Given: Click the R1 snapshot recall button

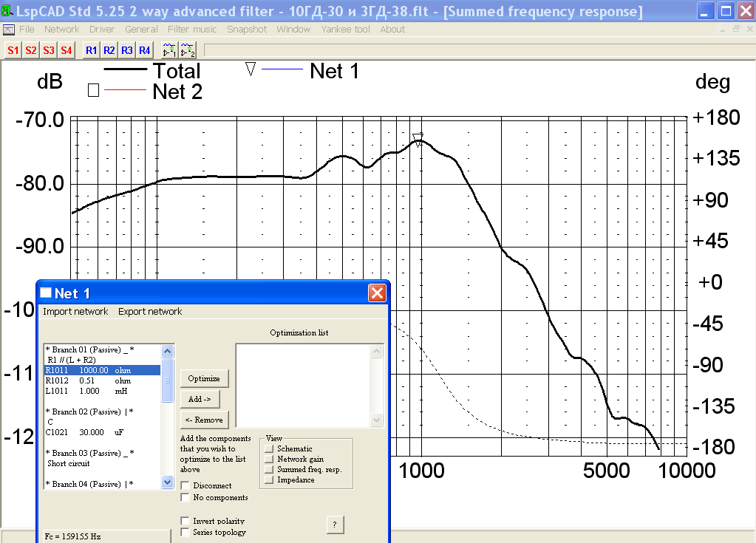Looking at the screenshot, I should [91, 50].
